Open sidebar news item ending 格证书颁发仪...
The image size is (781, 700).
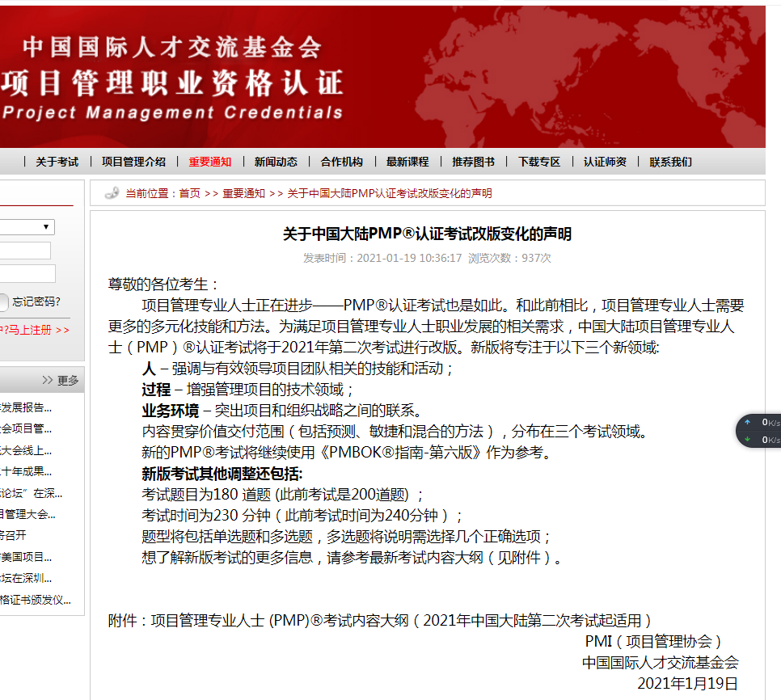click(x=36, y=600)
